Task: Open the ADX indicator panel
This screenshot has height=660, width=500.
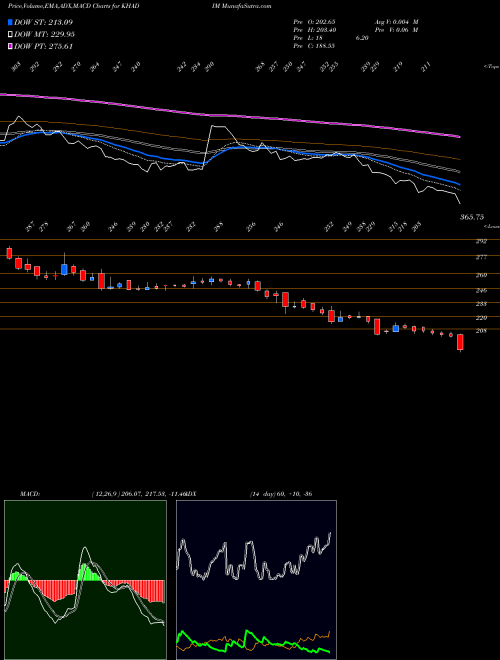Action: pyautogui.click(x=256, y=580)
